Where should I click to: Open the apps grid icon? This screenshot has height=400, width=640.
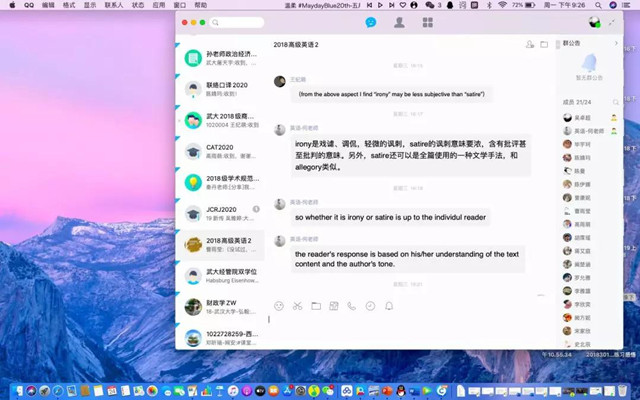point(428,22)
